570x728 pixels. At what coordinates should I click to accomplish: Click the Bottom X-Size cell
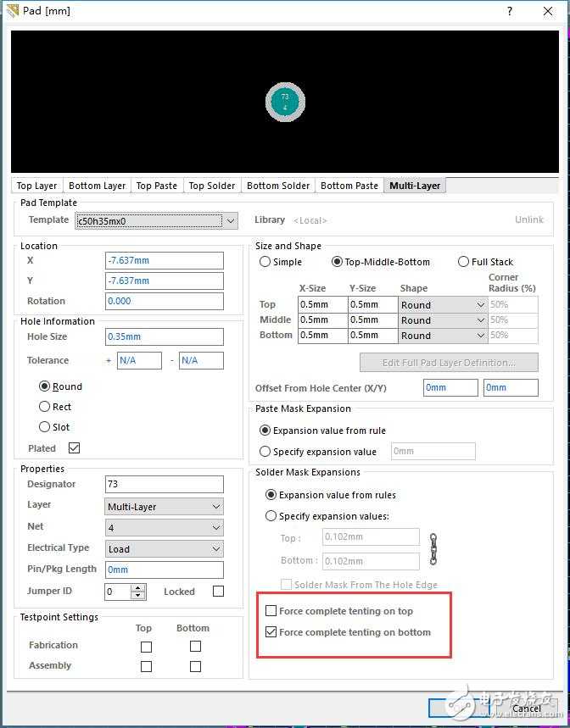(323, 336)
